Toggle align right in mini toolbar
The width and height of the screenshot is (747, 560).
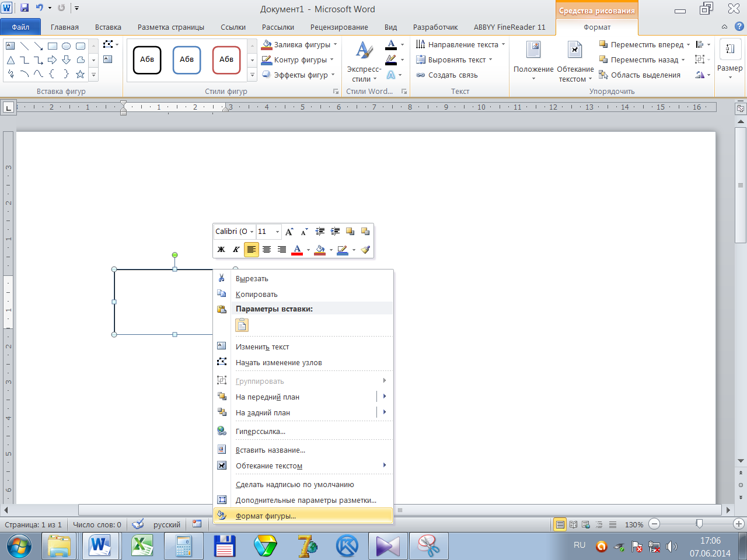click(x=282, y=250)
